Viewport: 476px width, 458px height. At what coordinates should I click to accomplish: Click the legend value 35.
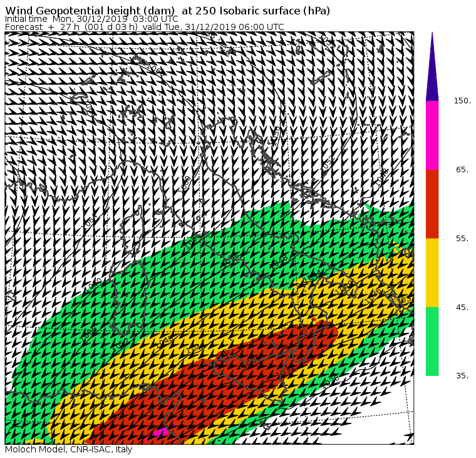462,376
